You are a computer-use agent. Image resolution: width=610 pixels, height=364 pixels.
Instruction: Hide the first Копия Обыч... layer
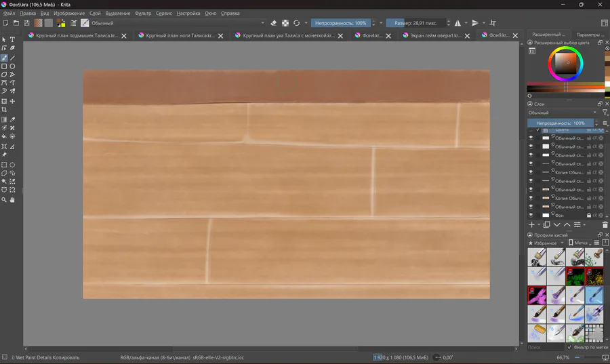(x=531, y=172)
